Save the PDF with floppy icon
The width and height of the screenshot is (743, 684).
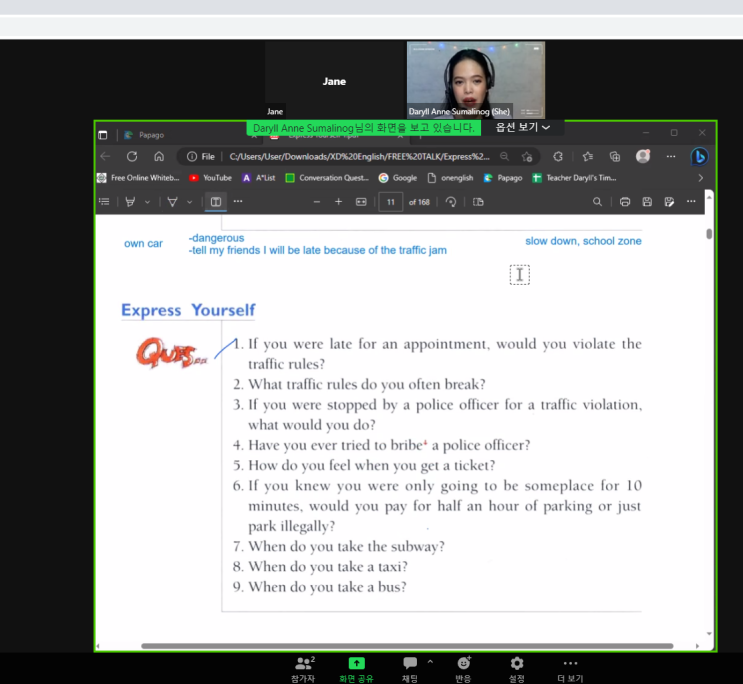647,202
